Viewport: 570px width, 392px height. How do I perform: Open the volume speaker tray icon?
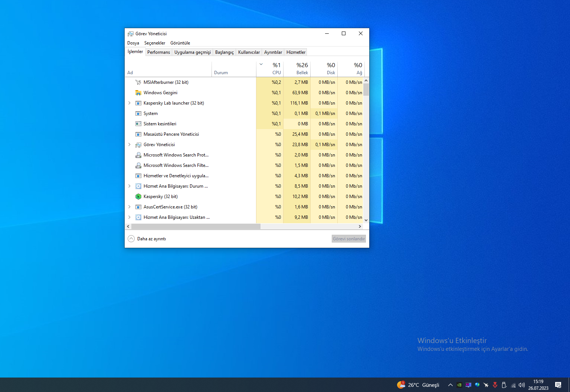(x=522, y=385)
